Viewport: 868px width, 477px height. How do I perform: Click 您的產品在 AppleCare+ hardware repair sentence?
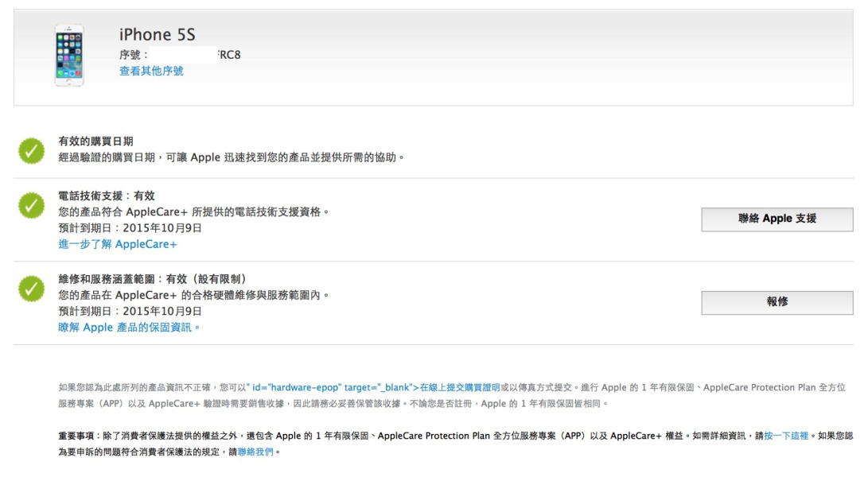[194, 296]
